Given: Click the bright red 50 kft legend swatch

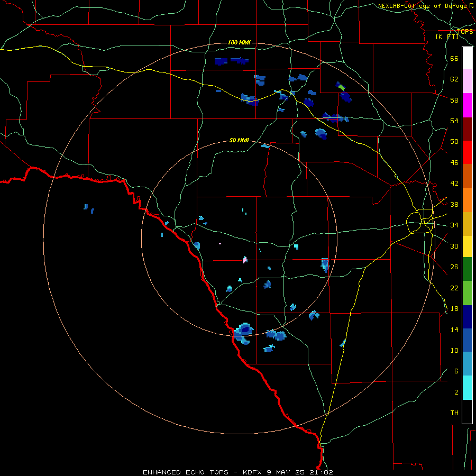Looking at the screenshot, I should pyautogui.click(x=467, y=152).
